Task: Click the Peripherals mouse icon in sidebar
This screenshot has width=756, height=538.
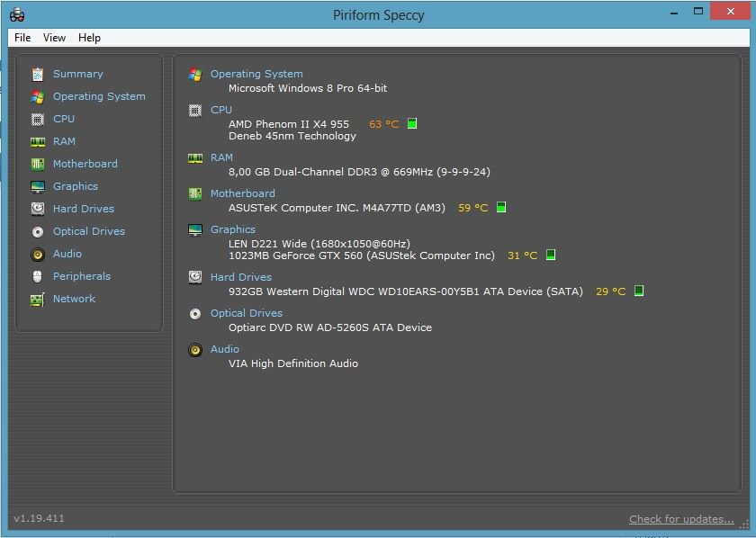Action: (38, 276)
